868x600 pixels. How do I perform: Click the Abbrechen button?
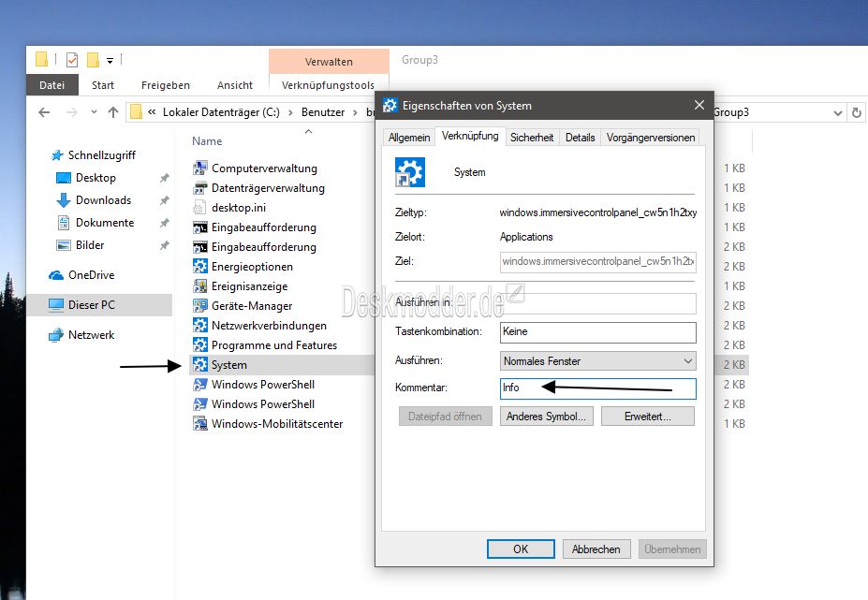[596, 549]
